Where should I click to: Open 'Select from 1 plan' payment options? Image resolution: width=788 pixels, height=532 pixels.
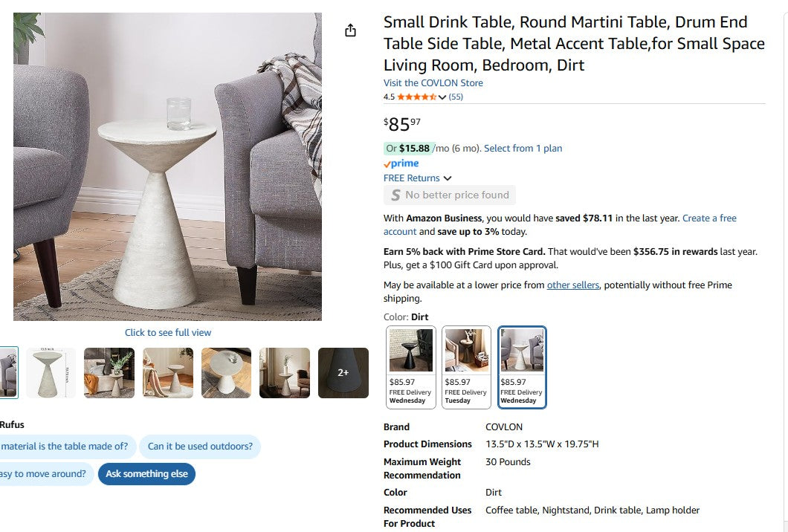pyautogui.click(x=523, y=149)
